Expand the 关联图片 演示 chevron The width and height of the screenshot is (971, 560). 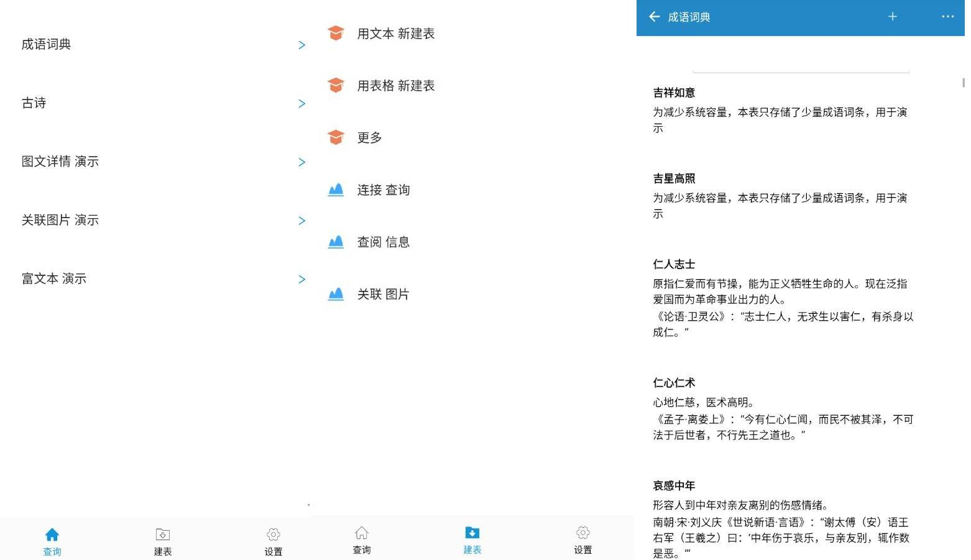(301, 221)
